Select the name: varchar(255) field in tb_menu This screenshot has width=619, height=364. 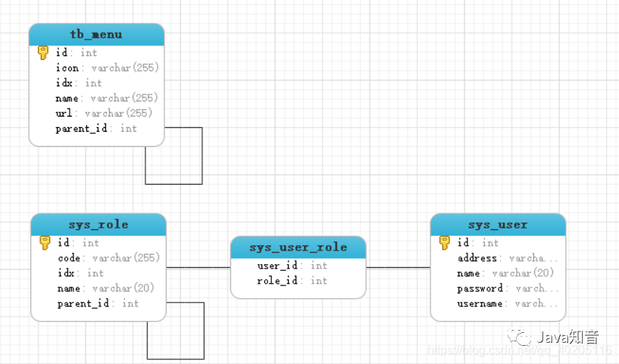click(107, 98)
